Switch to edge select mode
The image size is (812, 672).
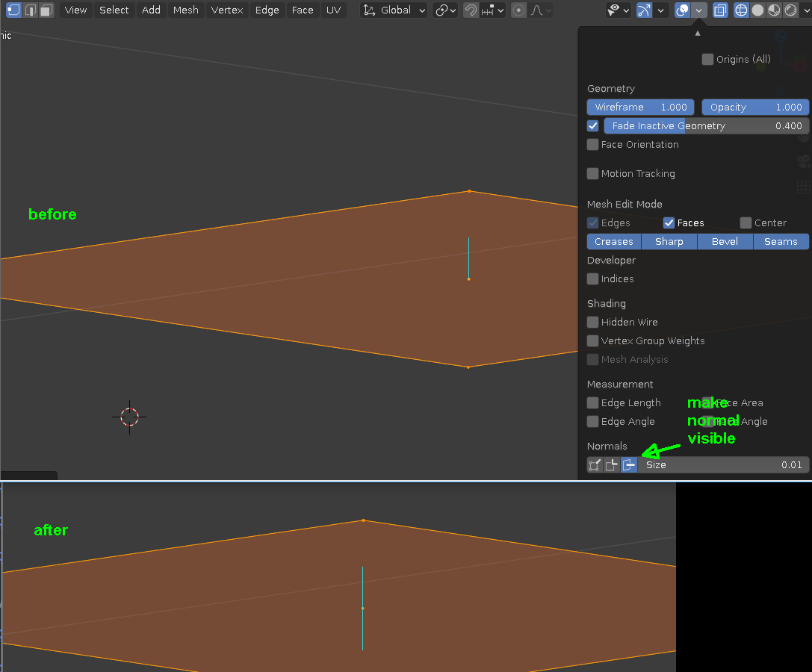[x=30, y=10]
